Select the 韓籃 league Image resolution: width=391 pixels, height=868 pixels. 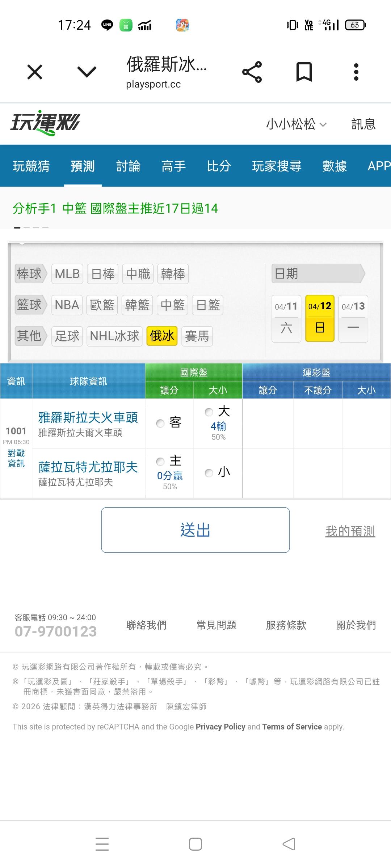(x=137, y=305)
